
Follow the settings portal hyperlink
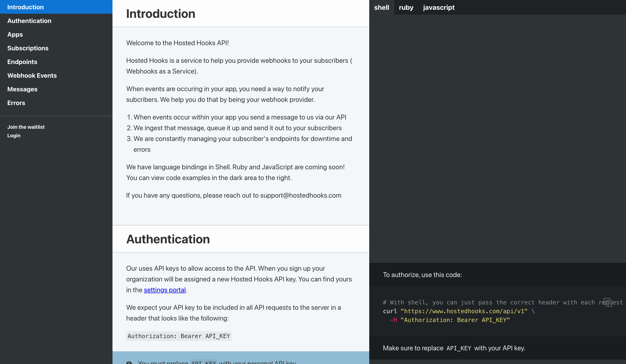pos(165,290)
